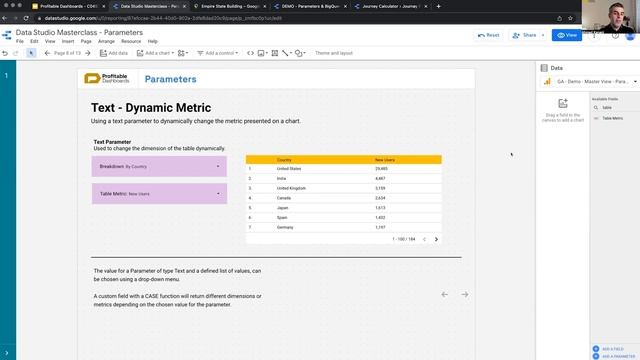Click the Data Studio logo icon
640x360 pixels.
pos(7,36)
